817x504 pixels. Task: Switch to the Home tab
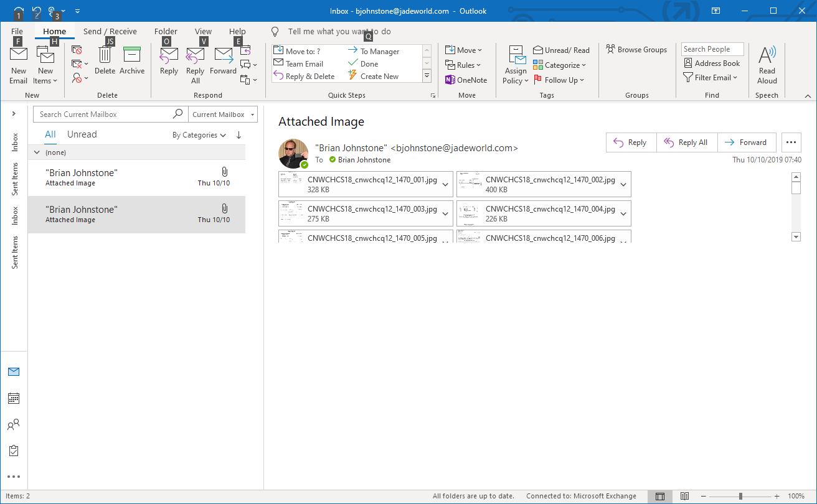click(x=55, y=32)
